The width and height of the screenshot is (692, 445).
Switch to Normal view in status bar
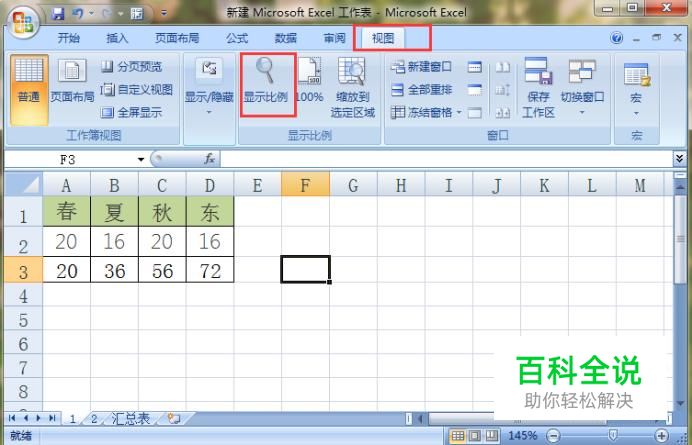[458, 436]
